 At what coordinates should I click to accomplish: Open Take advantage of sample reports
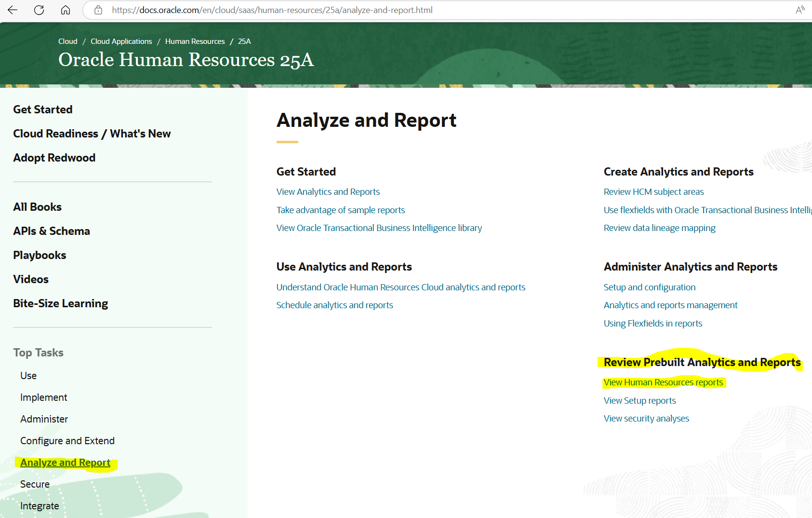point(341,210)
